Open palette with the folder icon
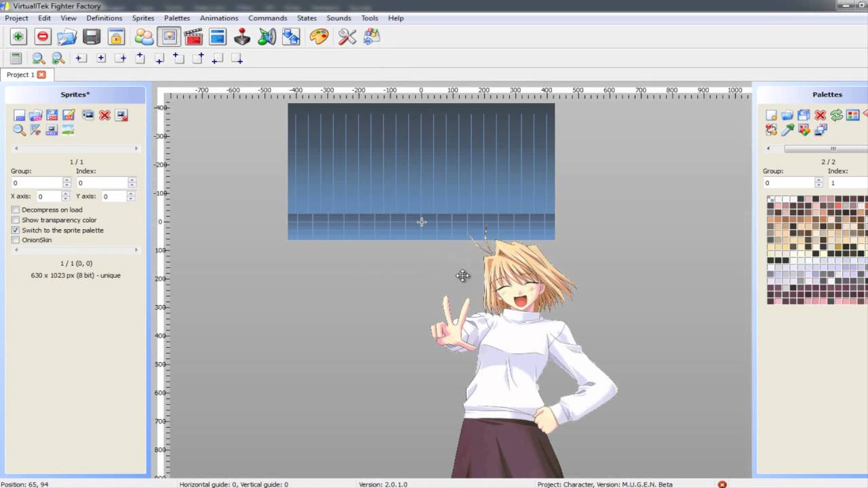This screenshot has width=868, height=488. [787, 115]
